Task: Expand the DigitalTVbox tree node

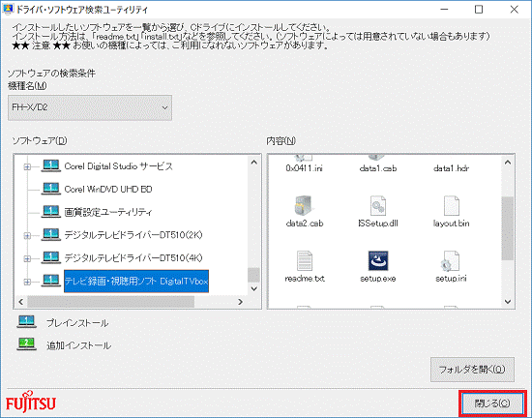Action: point(27,282)
